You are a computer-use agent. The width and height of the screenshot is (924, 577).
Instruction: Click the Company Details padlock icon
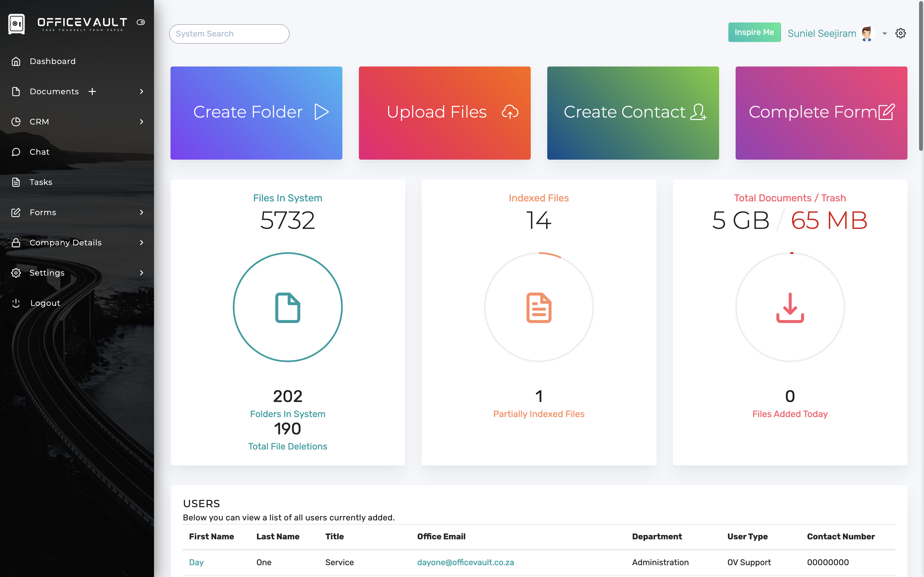[x=16, y=242]
